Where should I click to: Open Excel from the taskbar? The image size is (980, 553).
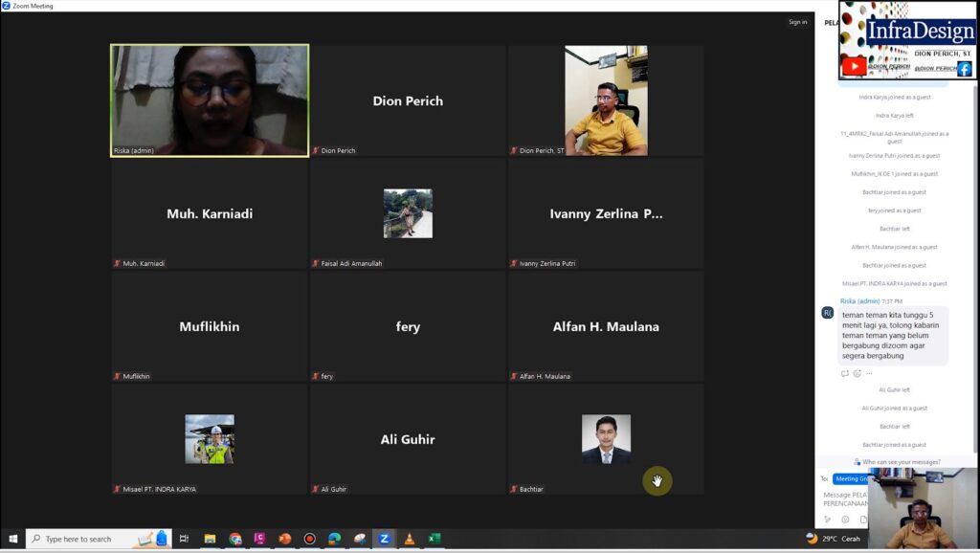pyautogui.click(x=434, y=539)
